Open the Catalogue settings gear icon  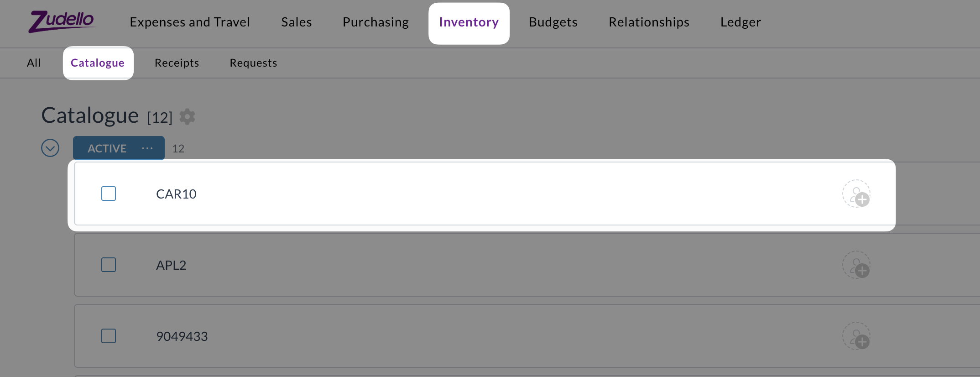coord(187,117)
